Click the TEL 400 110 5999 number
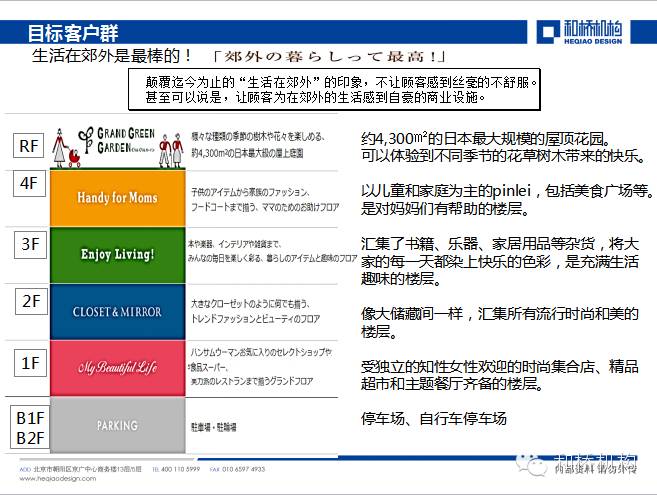 pyautogui.click(x=176, y=469)
